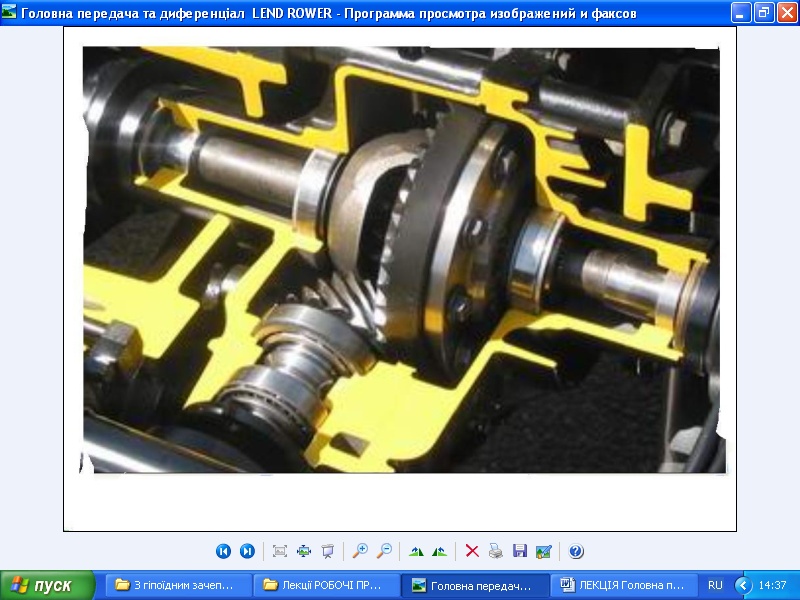Activate Головна передач... taskbar button
Screen dimensions: 800x600
point(475,585)
